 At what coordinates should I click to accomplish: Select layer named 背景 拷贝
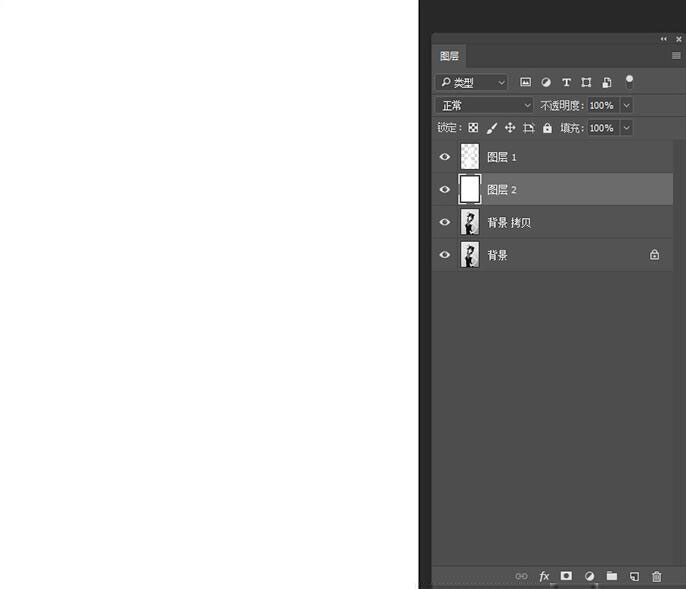pos(509,222)
